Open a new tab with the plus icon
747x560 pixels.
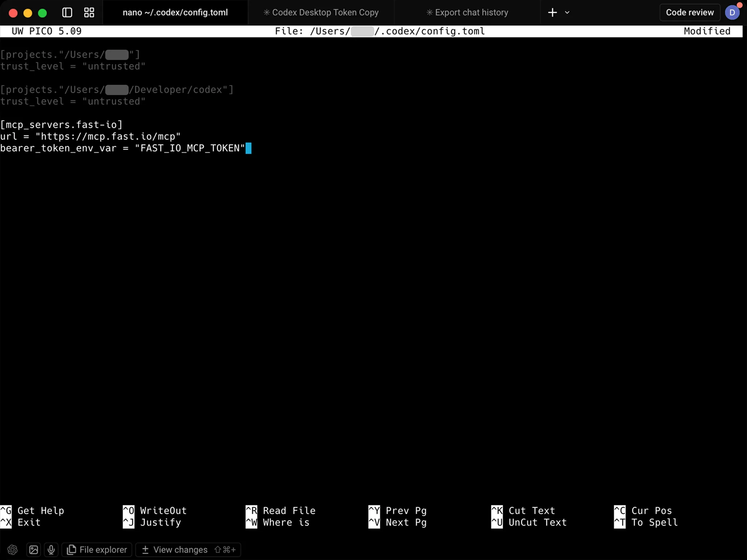click(x=552, y=12)
